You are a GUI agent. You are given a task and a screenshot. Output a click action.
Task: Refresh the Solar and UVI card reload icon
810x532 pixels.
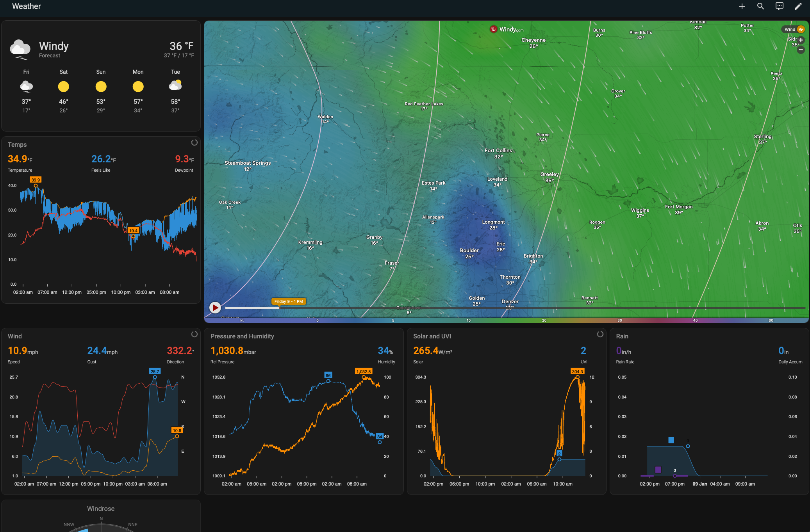pyautogui.click(x=600, y=334)
